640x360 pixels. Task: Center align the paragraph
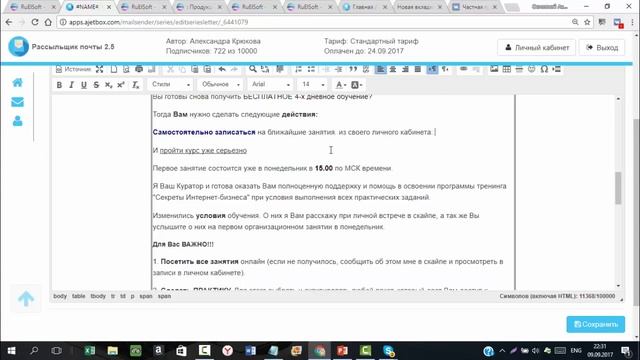[x=393, y=69]
